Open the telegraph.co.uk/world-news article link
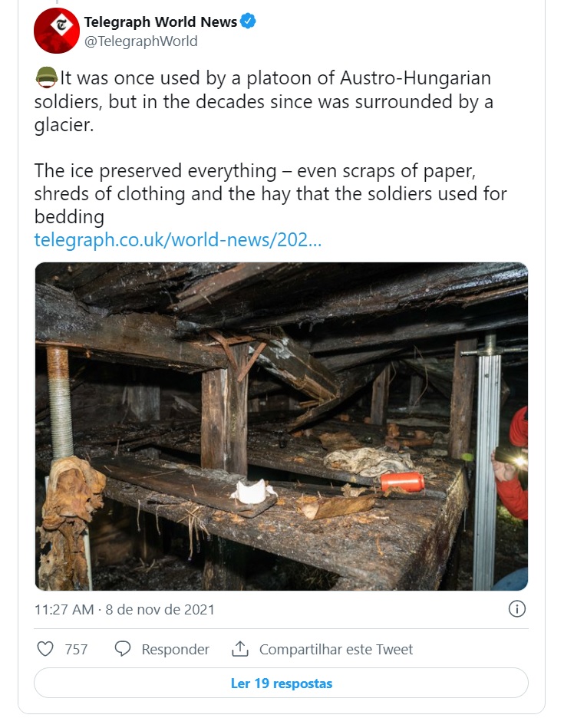Viewport: 564px width, 728px height. tap(178, 240)
